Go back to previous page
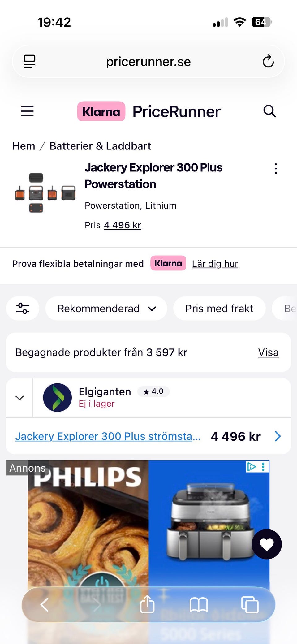This screenshot has width=297, height=644. coord(45,604)
